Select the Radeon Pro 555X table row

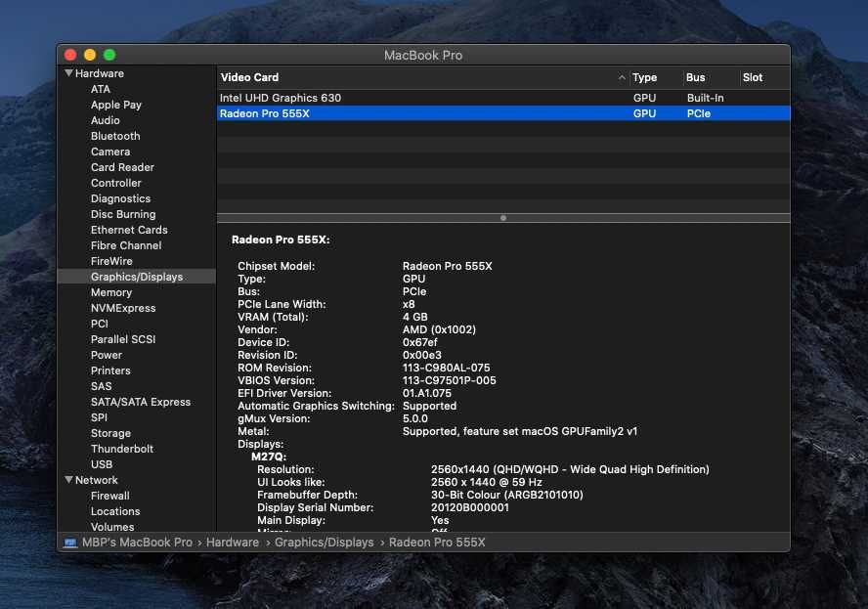tap(503, 113)
